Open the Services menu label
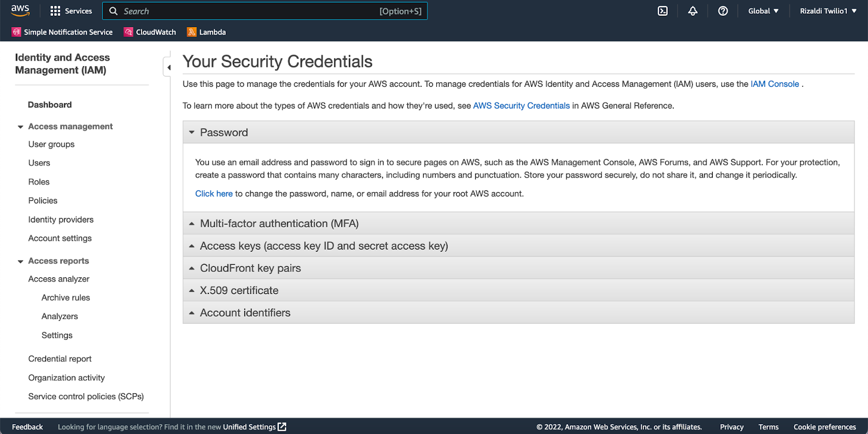This screenshot has height=434, width=868. click(x=79, y=11)
